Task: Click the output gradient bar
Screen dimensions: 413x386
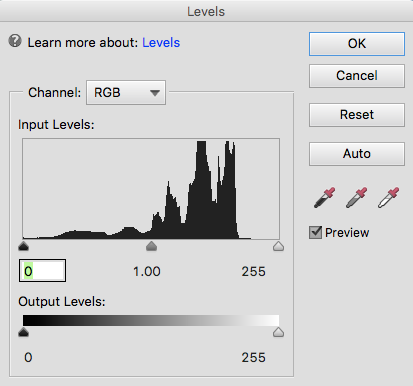Action: tap(151, 320)
